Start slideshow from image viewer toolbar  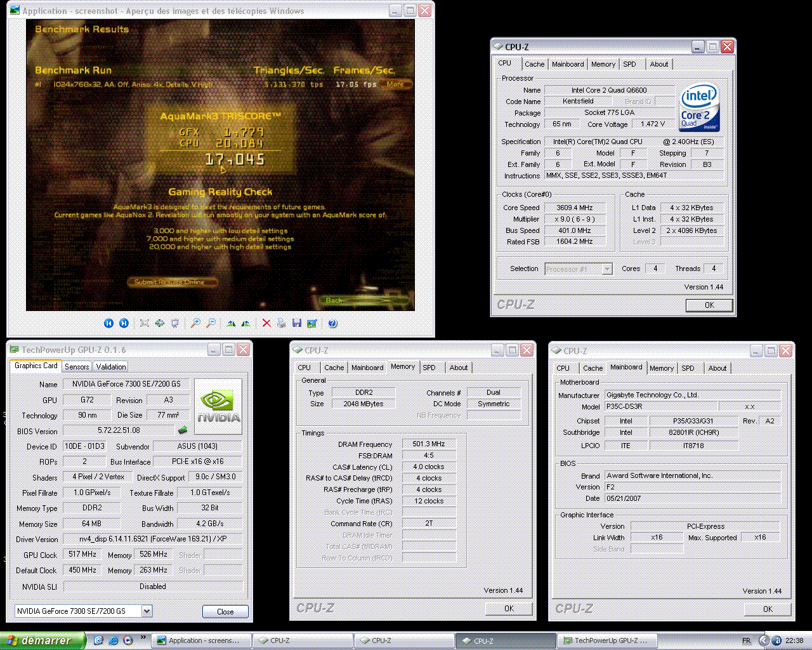[x=174, y=323]
